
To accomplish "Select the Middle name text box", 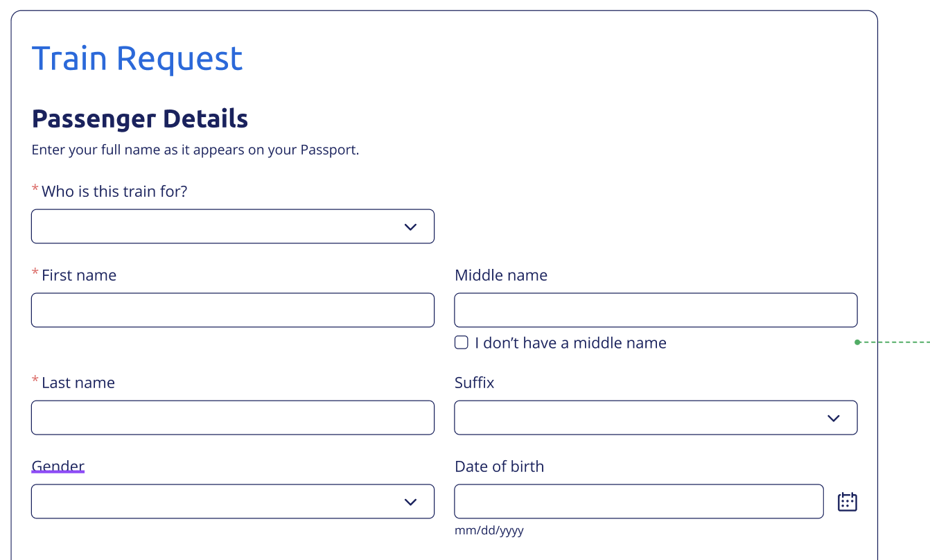I will tap(656, 310).
